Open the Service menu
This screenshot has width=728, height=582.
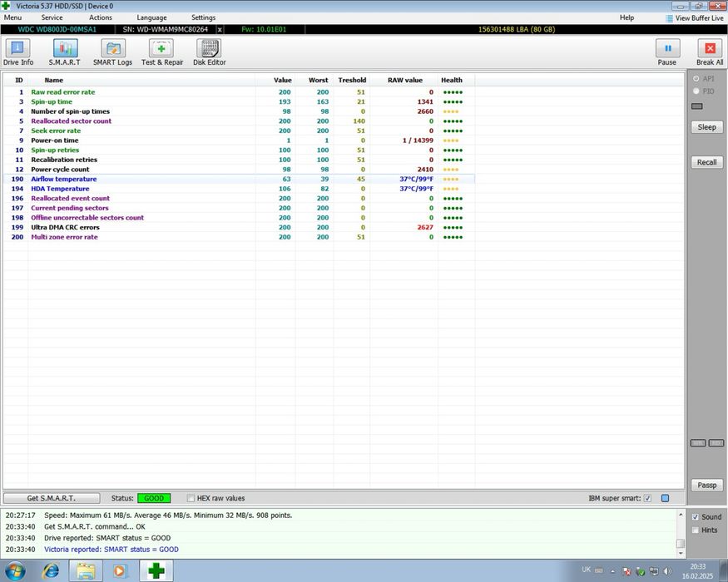52,17
